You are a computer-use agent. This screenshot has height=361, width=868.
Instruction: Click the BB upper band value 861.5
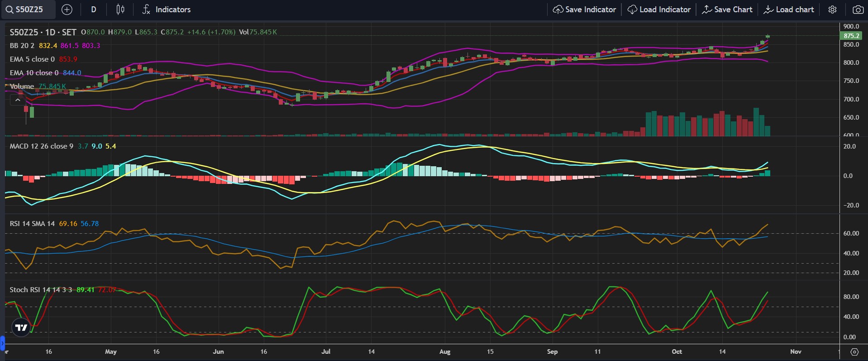[x=69, y=46]
